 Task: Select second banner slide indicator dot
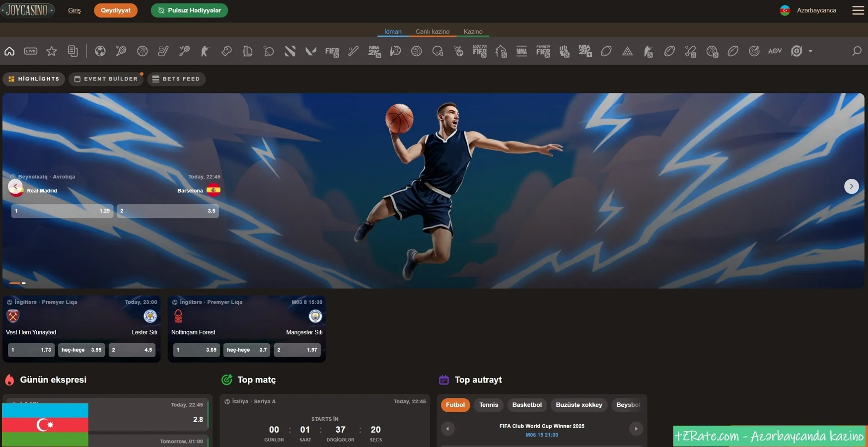click(x=24, y=283)
